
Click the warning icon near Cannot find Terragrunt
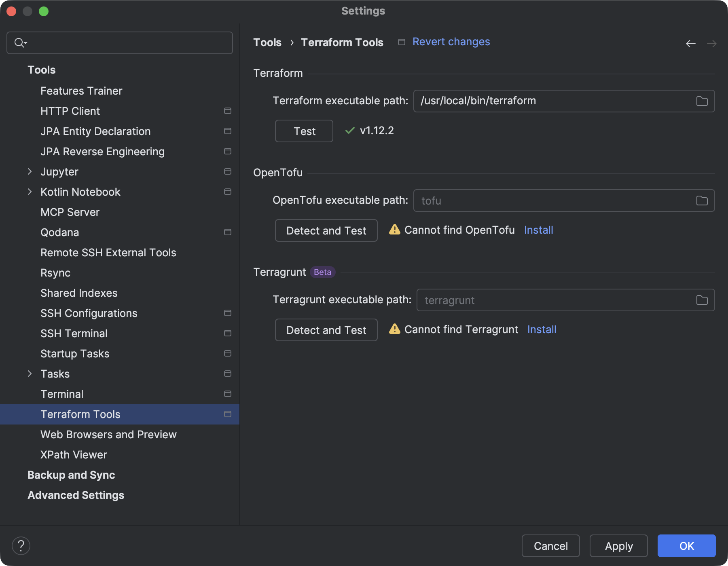point(394,329)
